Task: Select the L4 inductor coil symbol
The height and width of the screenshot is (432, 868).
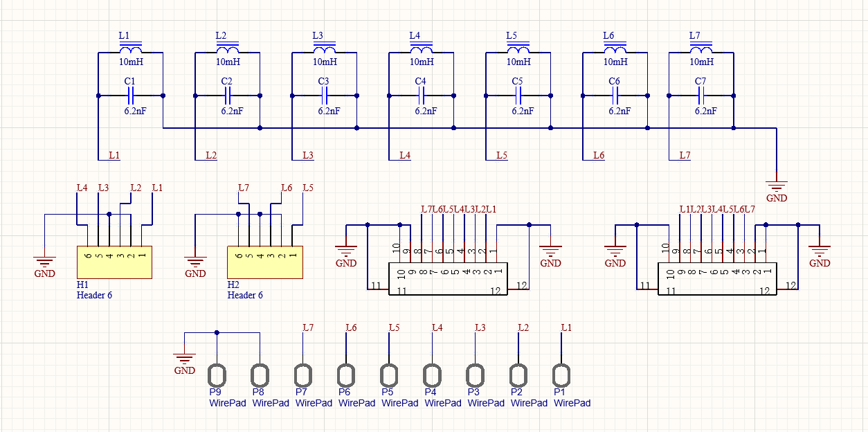Action: point(422,49)
